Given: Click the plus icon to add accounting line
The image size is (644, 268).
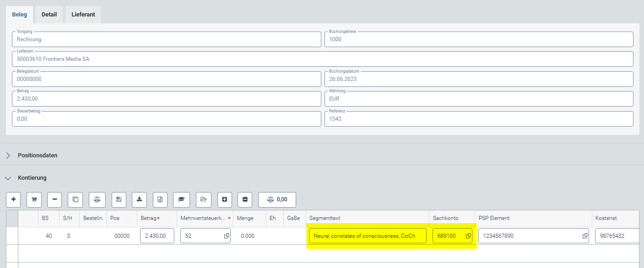Looking at the screenshot, I should click(13, 199).
